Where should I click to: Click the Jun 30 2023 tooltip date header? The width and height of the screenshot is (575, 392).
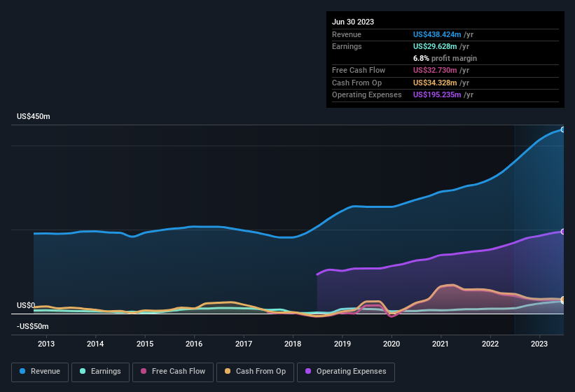[x=353, y=22]
